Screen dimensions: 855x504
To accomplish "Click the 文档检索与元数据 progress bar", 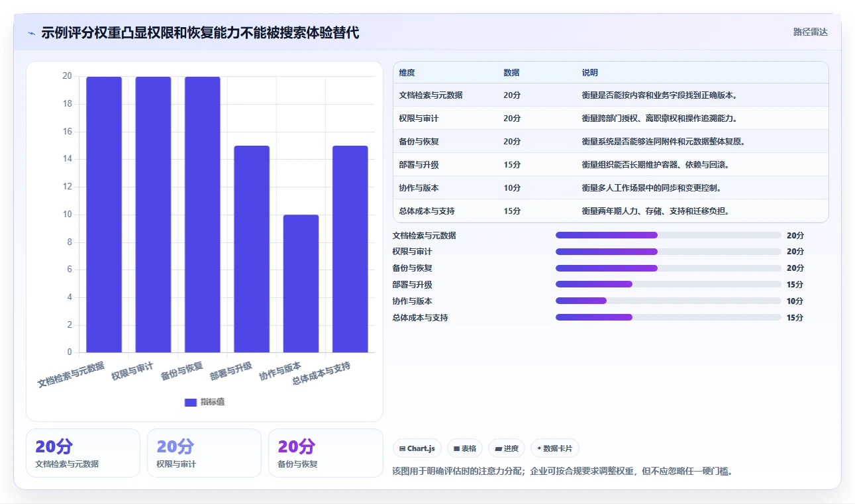I will pos(669,235).
